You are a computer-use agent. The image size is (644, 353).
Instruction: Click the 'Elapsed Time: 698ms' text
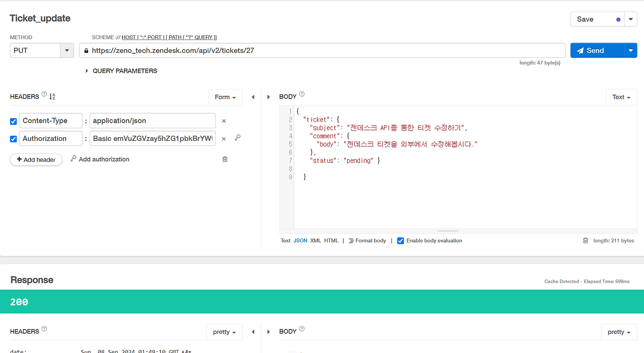click(607, 282)
